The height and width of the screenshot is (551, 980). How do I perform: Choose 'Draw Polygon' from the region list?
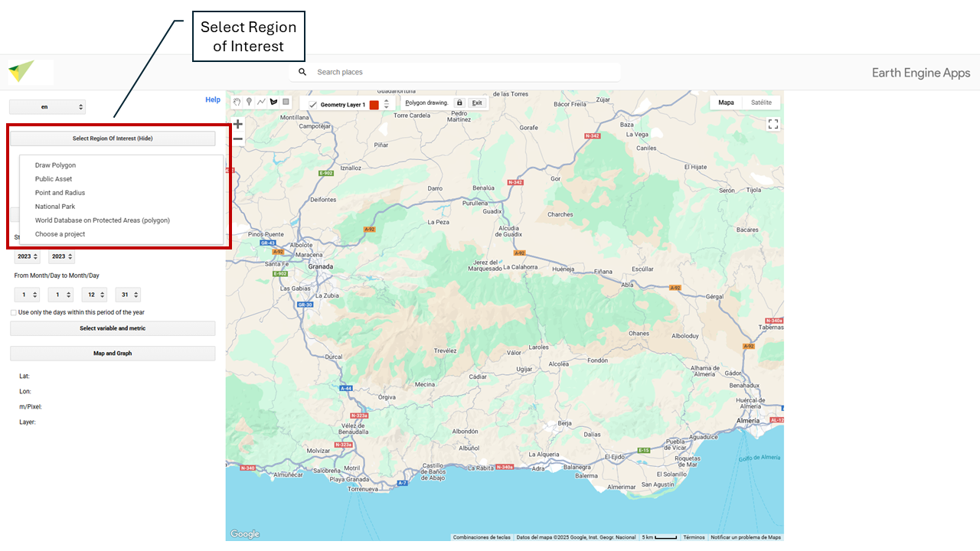tap(55, 165)
